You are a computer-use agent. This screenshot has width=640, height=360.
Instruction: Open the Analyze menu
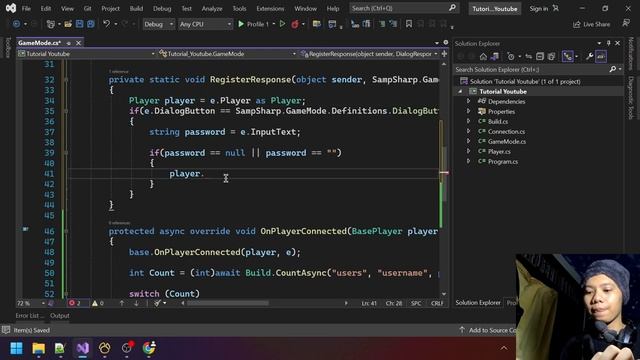pyautogui.click(x=212, y=8)
